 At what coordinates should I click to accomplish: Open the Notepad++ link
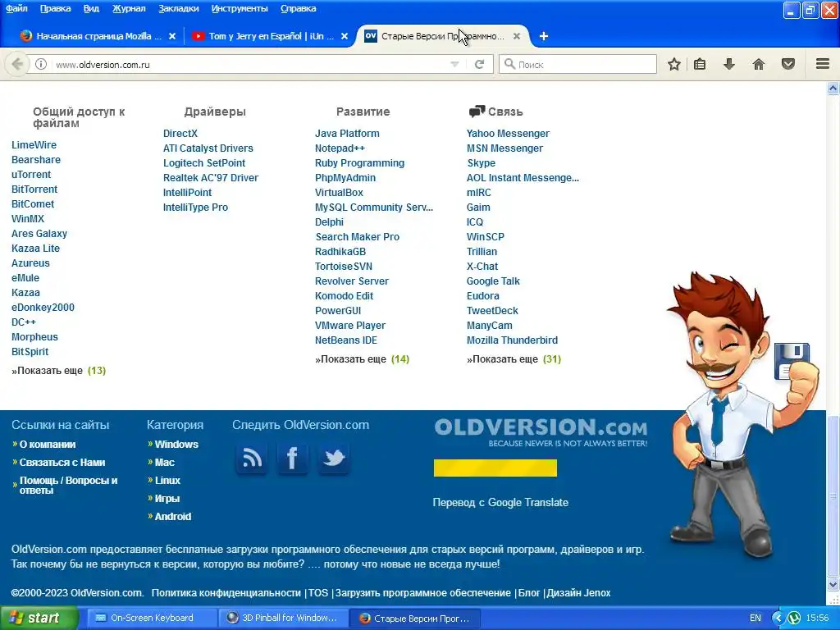(340, 148)
